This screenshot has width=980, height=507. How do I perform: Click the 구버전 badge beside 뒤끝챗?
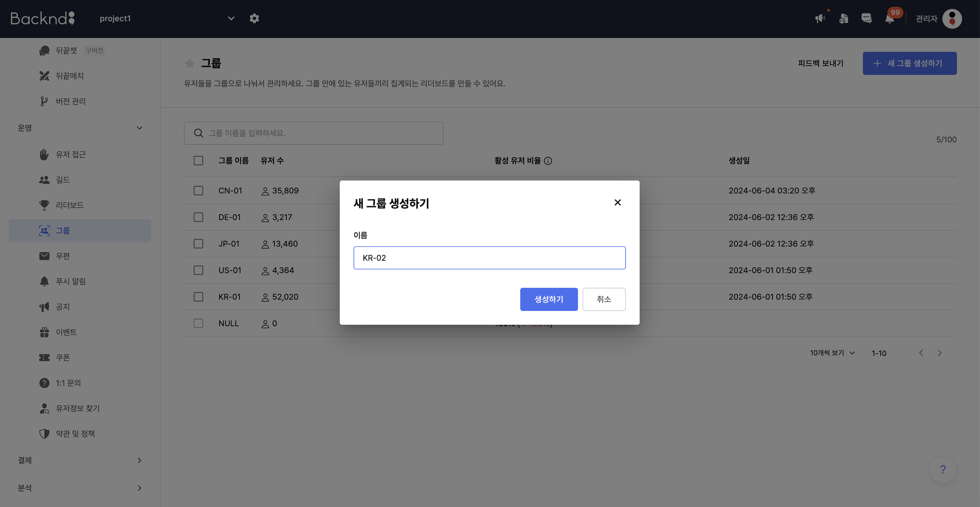pos(94,50)
